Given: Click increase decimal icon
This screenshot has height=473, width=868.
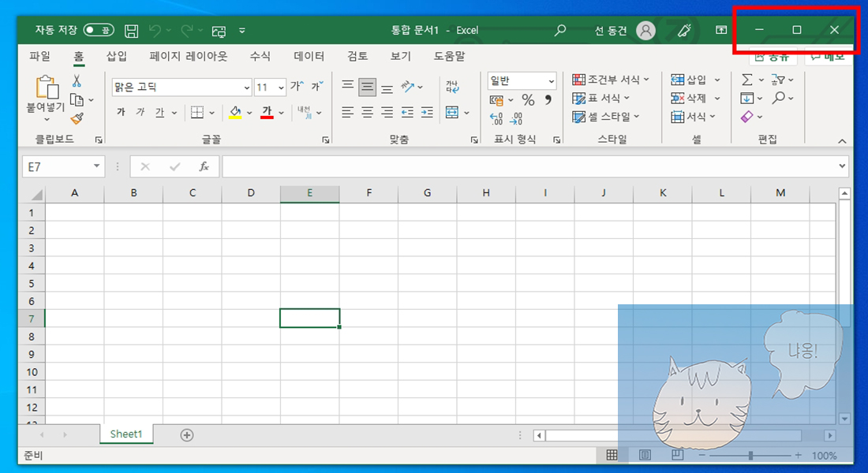Looking at the screenshot, I should (496, 118).
